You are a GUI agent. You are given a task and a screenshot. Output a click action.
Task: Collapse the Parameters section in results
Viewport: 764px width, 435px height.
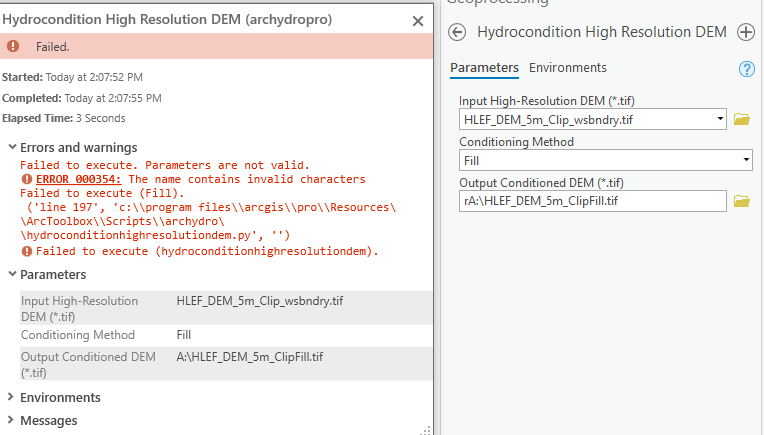click(10, 274)
